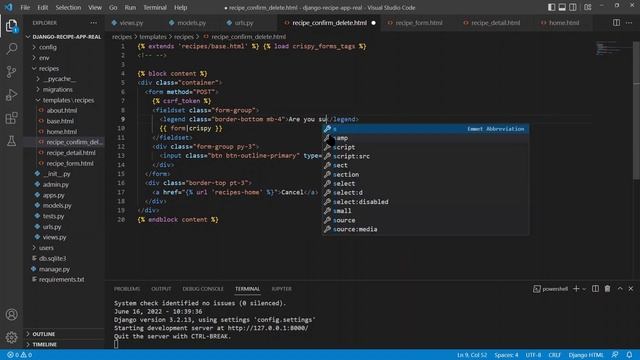Viewport: 640px width, 360px height.
Task: Open about.html in explorer
Action: coord(62,111)
